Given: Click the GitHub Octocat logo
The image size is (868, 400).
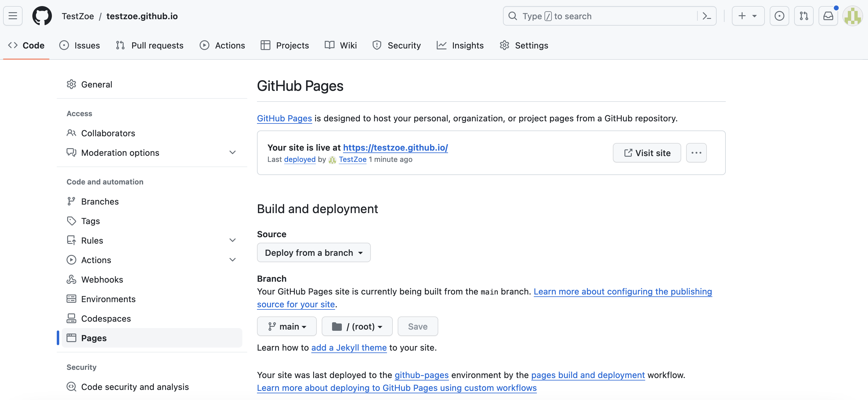Looking at the screenshot, I should [42, 16].
